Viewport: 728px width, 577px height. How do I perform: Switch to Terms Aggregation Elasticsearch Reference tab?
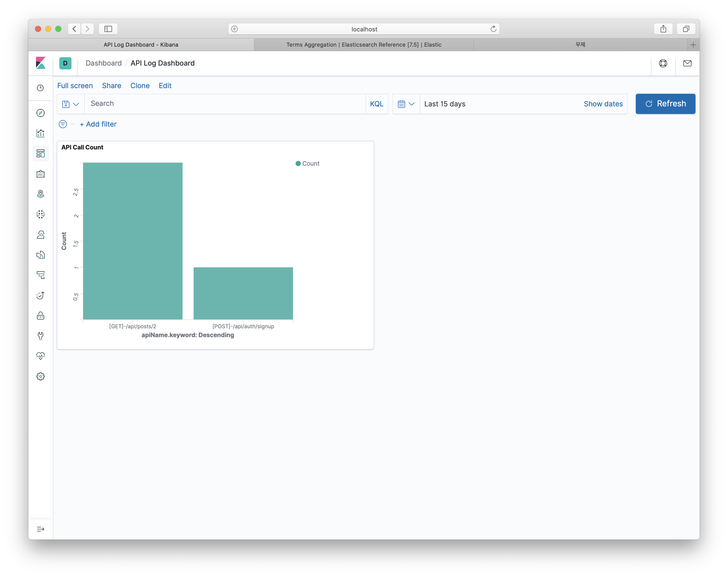(x=364, y=45)
